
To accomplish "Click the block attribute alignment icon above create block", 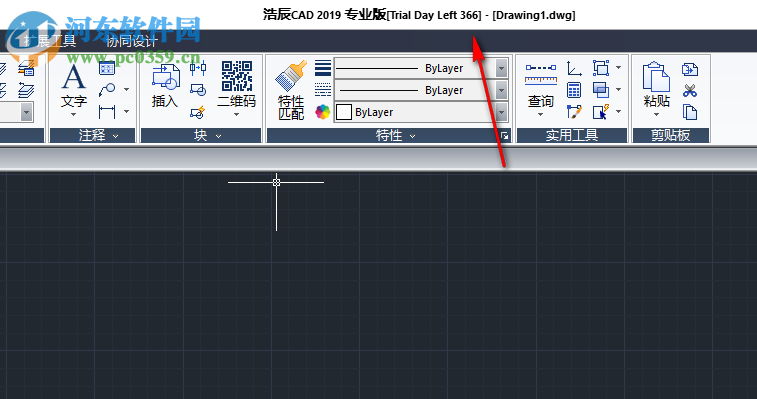I will pyautogui.click(x=198, y=68).
